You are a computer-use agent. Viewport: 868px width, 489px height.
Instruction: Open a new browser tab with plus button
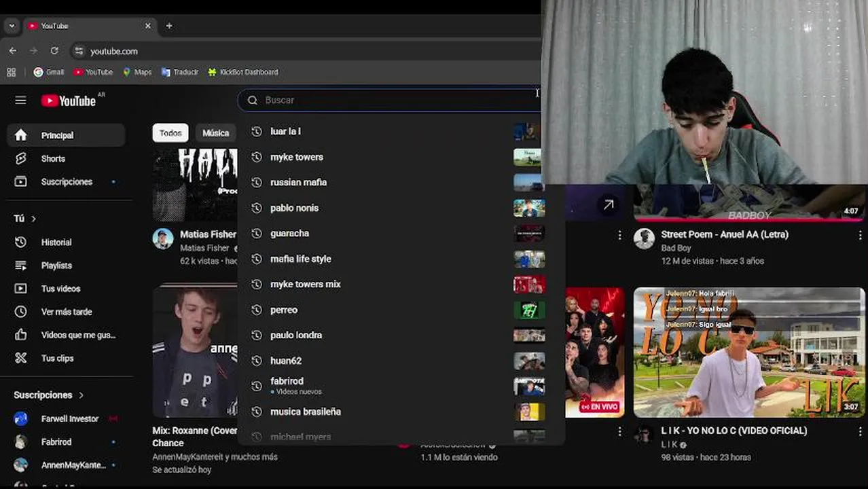click(x=169, y=26)
